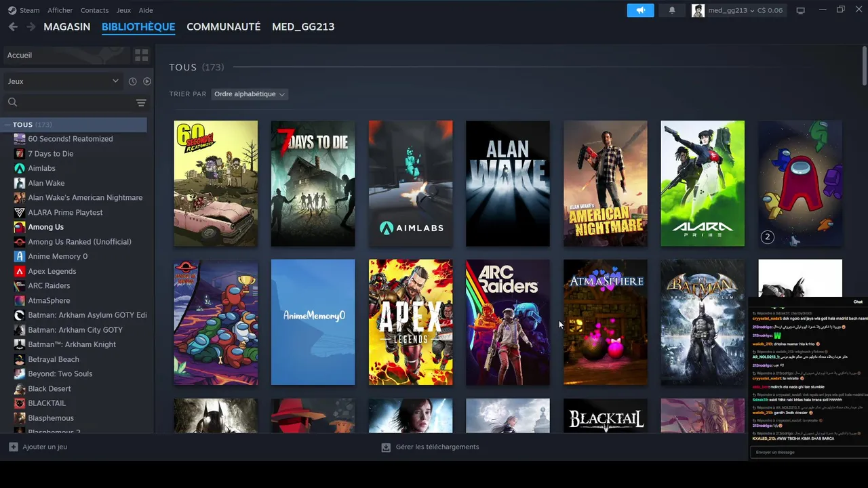Open the Among Us Ranked cover

(216, 322)
